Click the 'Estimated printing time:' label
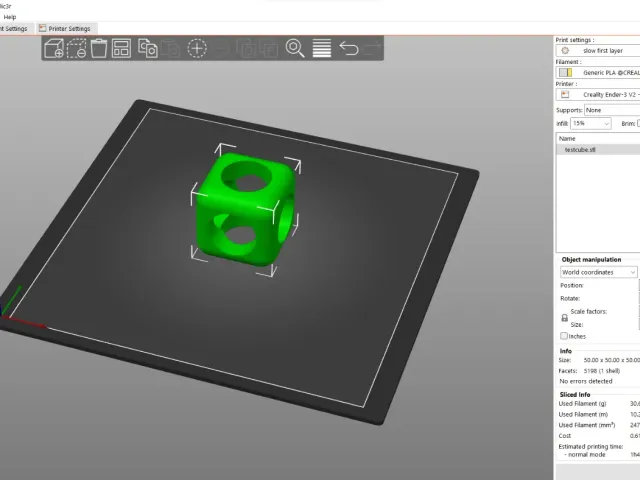The image size is (640, 480). 591,447
